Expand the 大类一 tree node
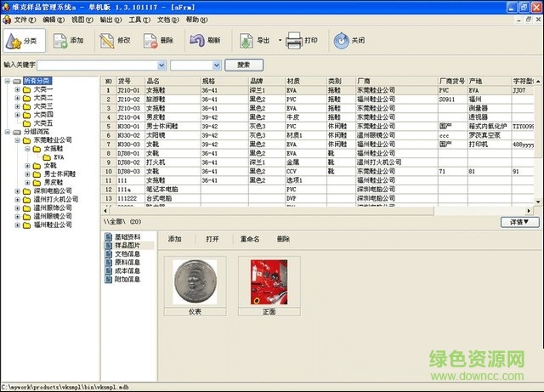544x392 pixels. tap(17, 89)
